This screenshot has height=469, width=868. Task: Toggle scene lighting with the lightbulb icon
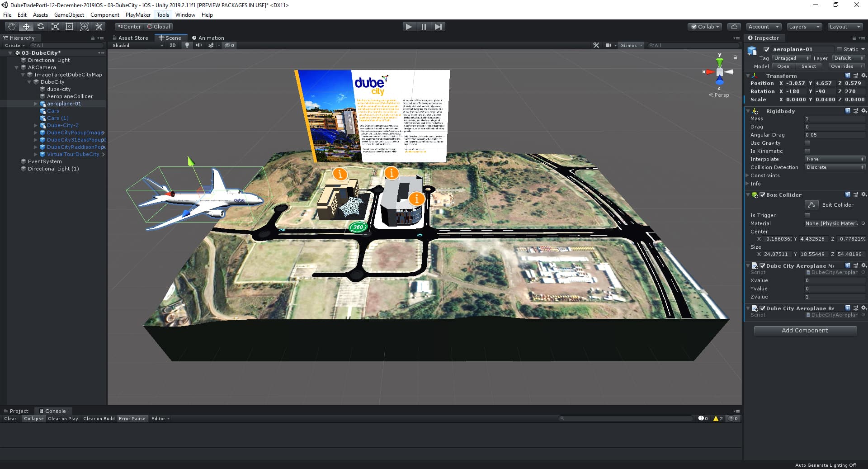click(x=187, y=45)
